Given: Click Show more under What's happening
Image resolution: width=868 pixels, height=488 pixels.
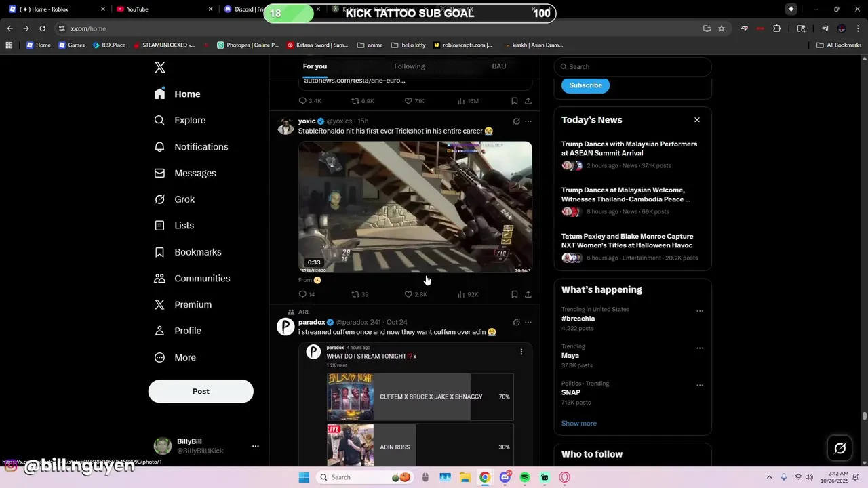Looking at the screenshot, I should click(579, 423).
